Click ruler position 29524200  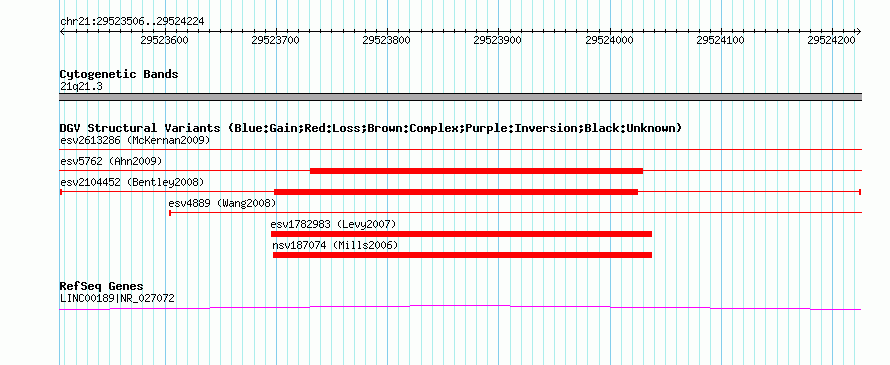pyautogui.click(x=832, y=40)
